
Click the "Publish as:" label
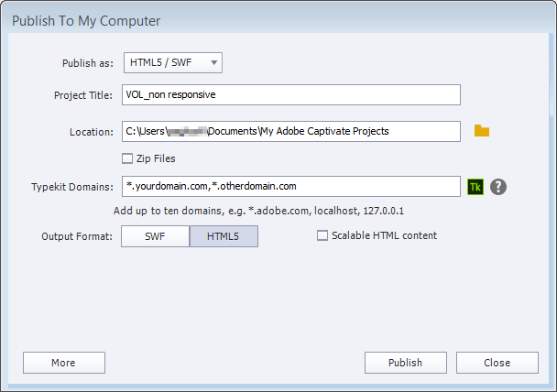[x=87, y=63]
